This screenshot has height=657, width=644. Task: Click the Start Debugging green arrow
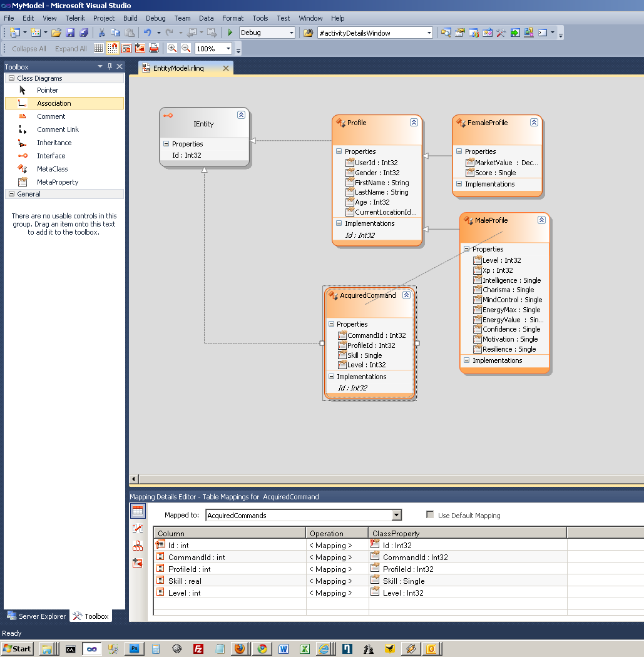click(230, 33)
